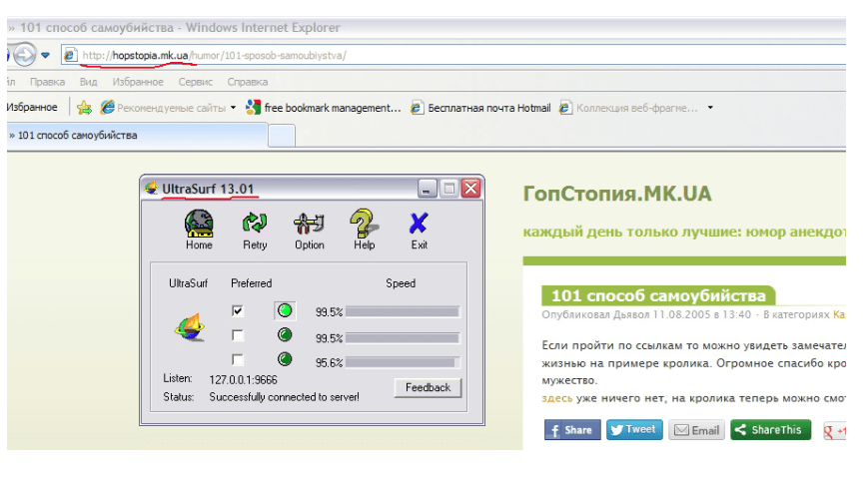The width and height of the screenshot is (868, 479).
Task: Expand the back/forward history dropdown arrow
Action: [46, 55]
